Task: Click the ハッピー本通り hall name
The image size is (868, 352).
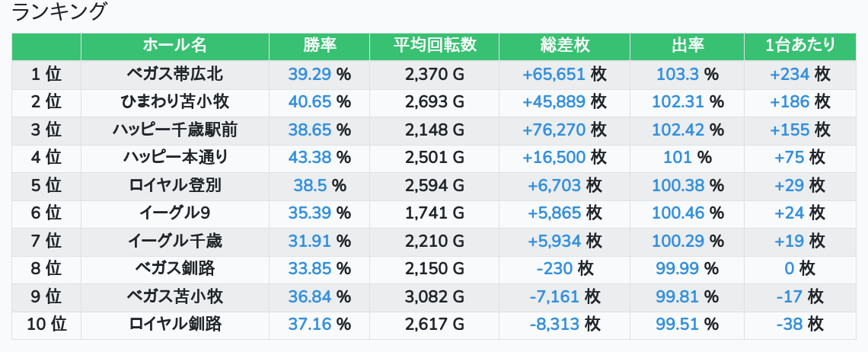Action: pos(174,158)
